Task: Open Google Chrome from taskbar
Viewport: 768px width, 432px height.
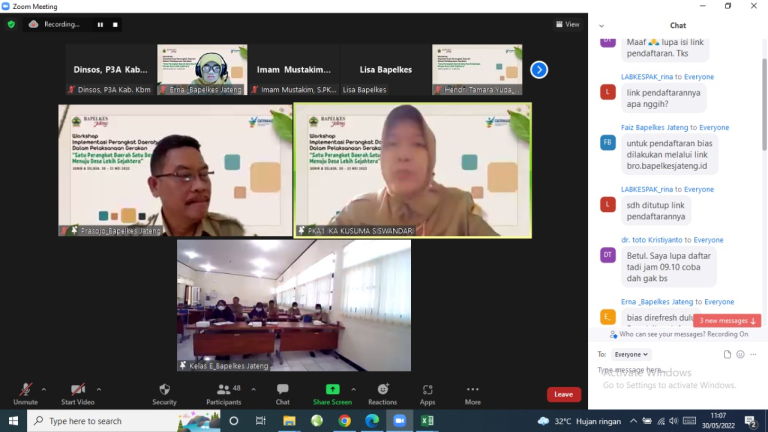Action: click(x=344, y=421)
